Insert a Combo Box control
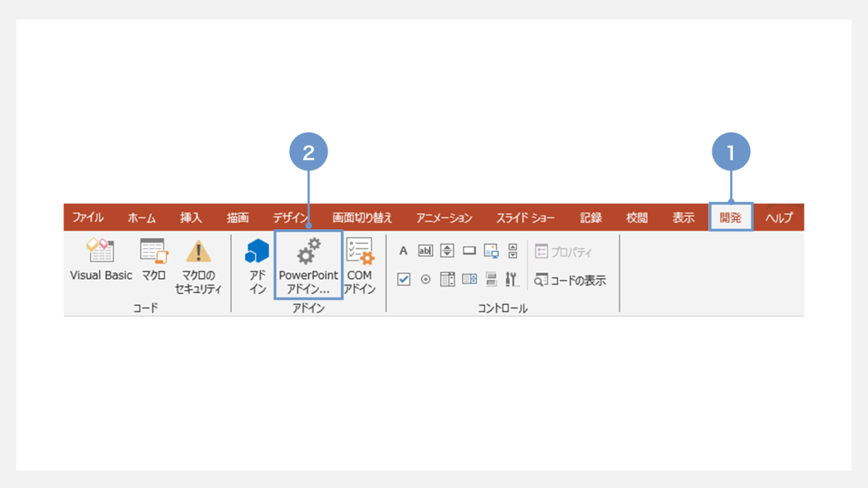This screenshot has width=868, height=488. coord(469,279)
